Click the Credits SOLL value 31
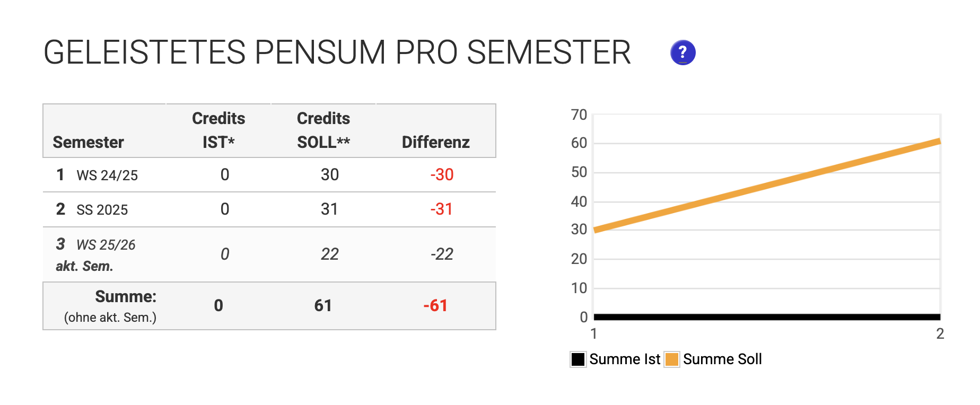980x405 pixels. [330, 209]
